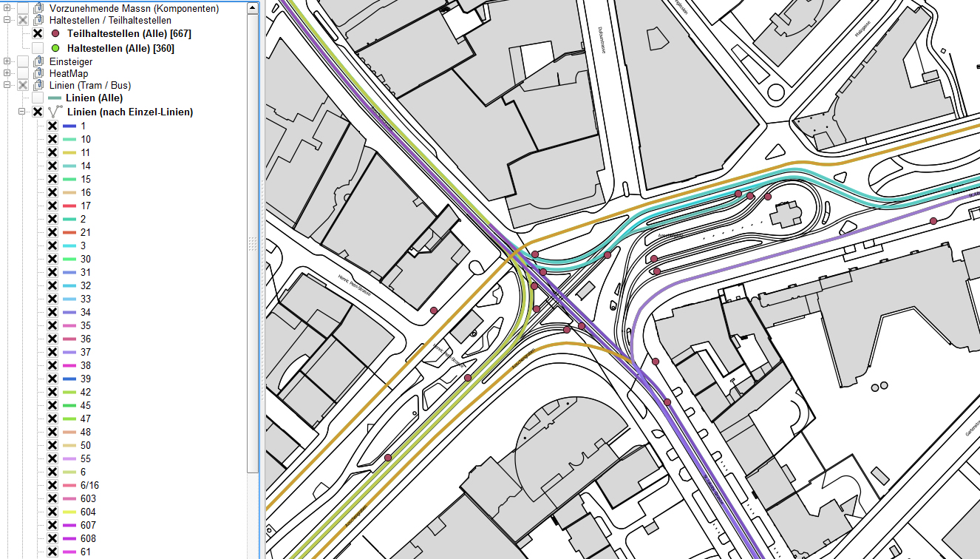Collapse the Haltestellen / Teilhaltestellen group
The height and width of the screenshot is (559, 980).
click(x=7, y=21)
